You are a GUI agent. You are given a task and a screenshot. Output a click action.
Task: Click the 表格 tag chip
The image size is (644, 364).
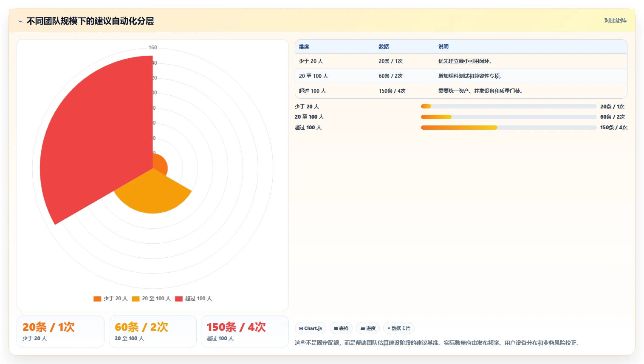coord(341,328)
